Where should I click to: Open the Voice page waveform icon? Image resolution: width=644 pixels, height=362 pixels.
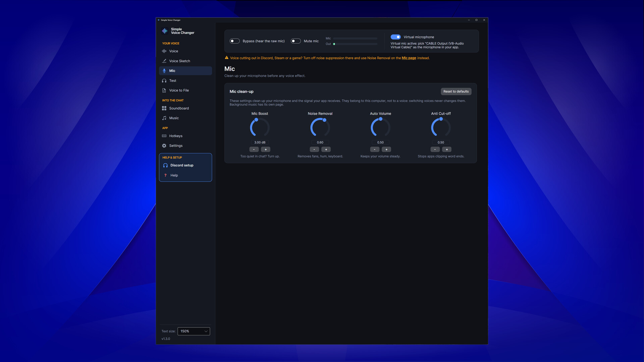(164, 51)
